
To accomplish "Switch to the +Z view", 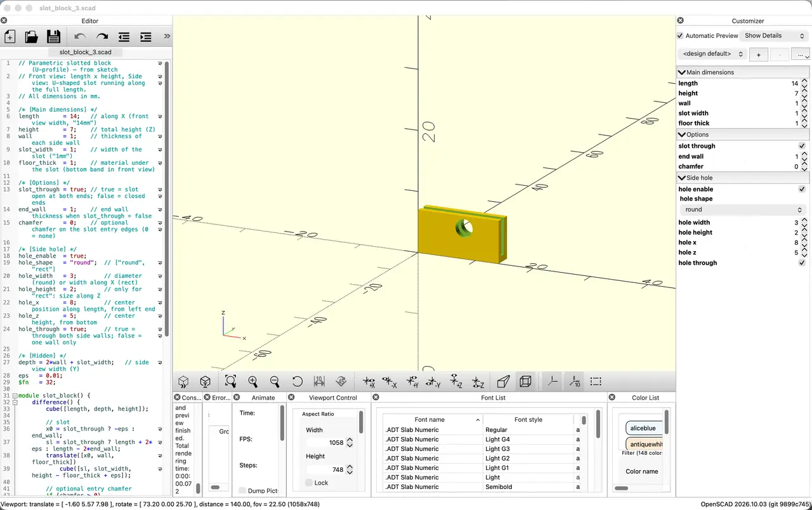I will [x=456, y=381].
